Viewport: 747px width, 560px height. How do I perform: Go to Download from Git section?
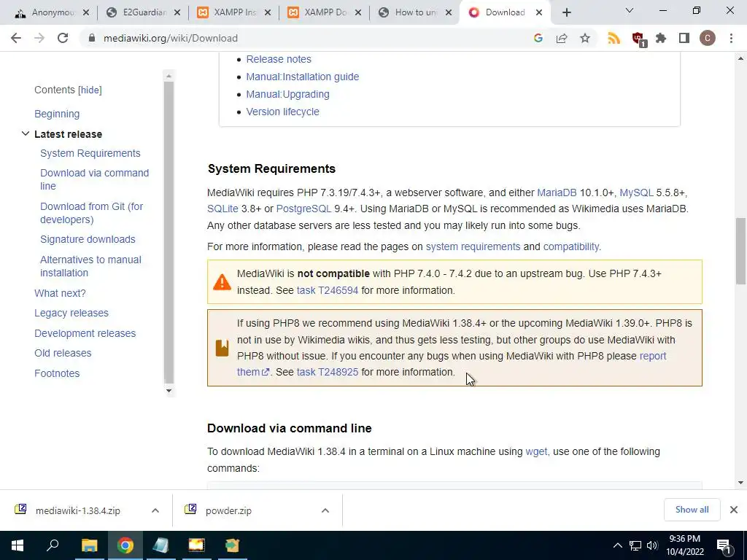(x=91, y=213)
